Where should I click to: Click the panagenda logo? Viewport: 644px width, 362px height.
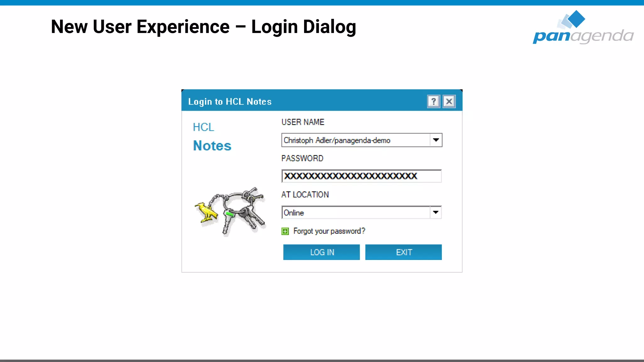583,27
